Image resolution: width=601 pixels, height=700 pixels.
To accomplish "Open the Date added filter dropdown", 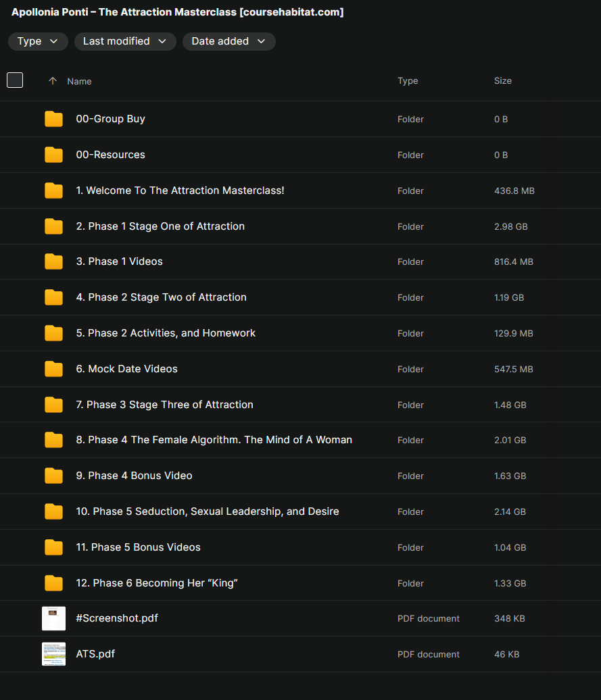I will [229, 41].
